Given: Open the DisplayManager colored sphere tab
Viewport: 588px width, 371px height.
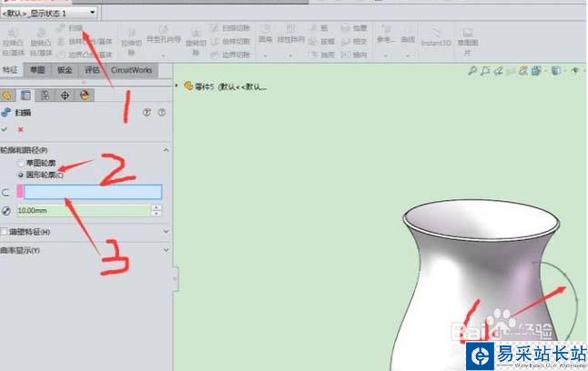Looking at the screenshot, I should (85, 95).
